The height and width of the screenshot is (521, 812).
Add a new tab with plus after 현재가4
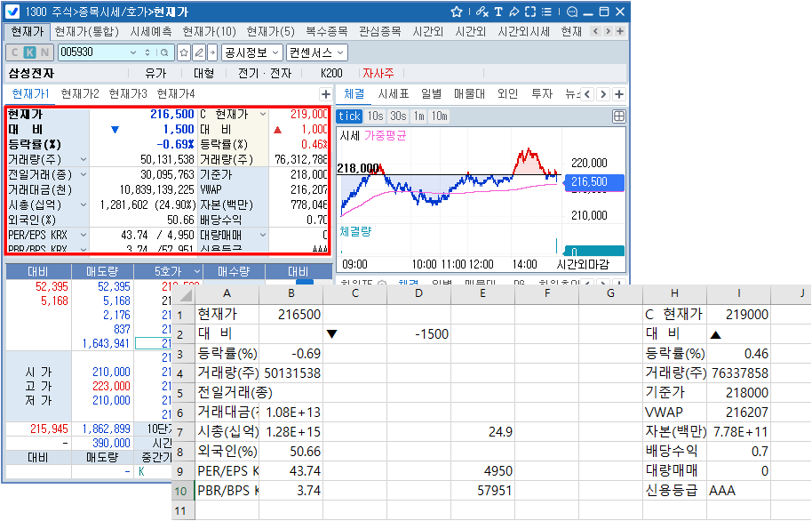325,94
